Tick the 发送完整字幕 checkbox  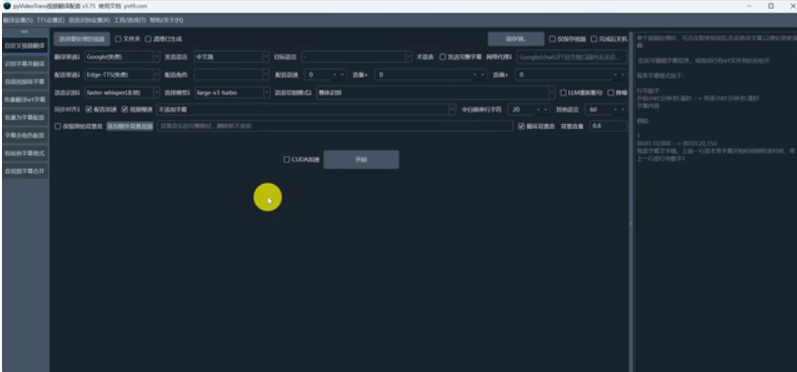(461, 57)
